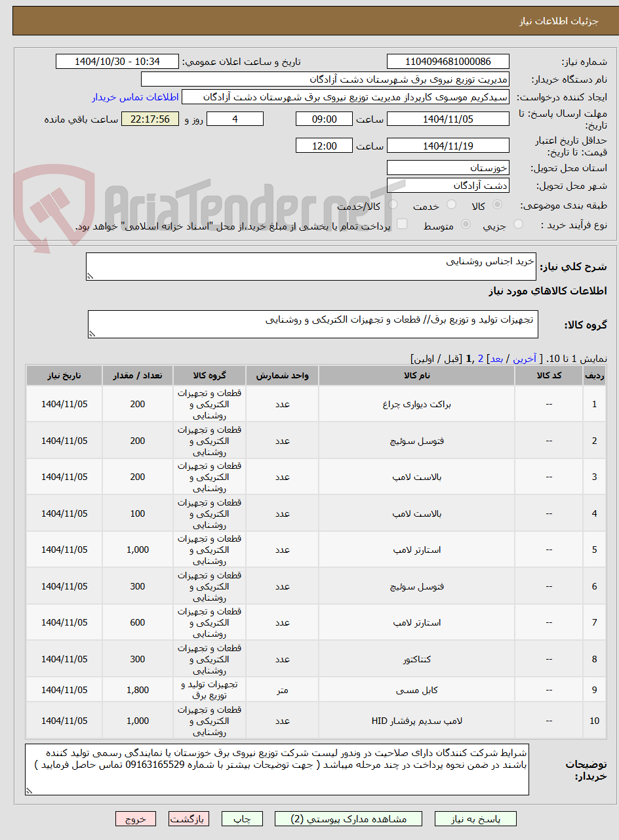This screenshot has height=840, width=619.
Task: Click the متر unit cell
Action: click(282, 690)
